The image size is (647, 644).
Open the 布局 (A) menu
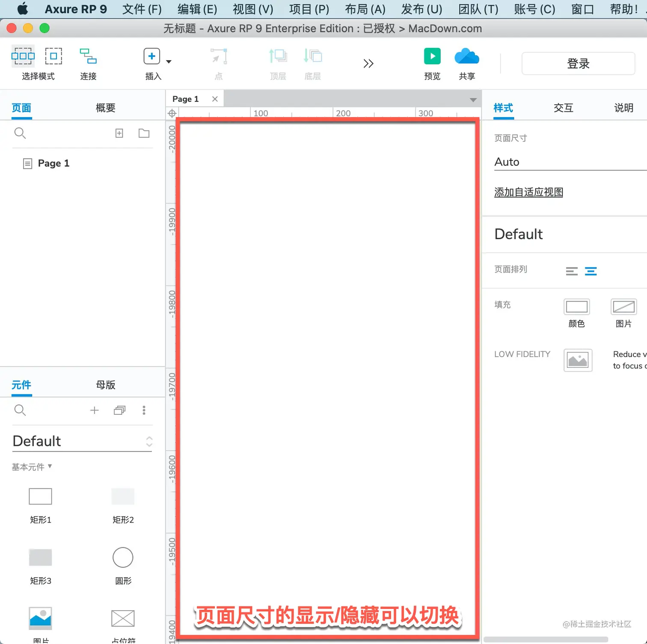click(365, 9)
